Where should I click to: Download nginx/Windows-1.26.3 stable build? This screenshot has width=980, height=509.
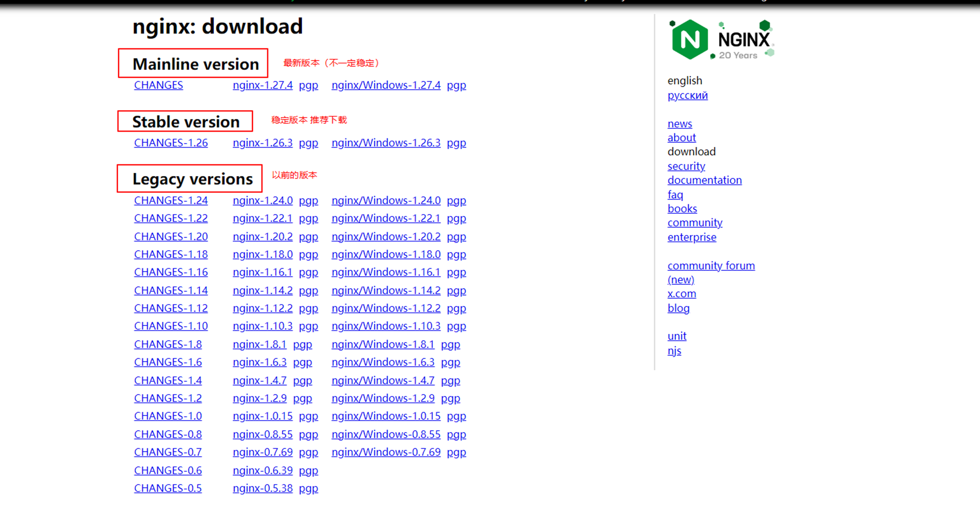point(386,143)
